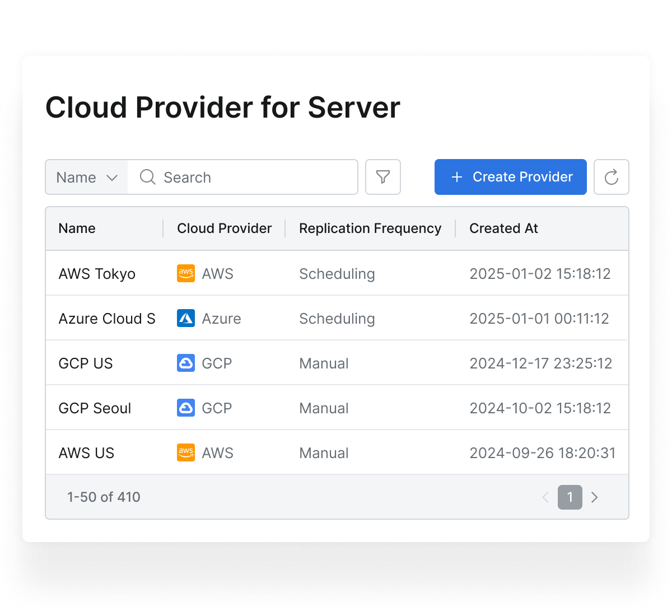Click timestamp 2024-09-26 18:20:31
This screenshot has height=616, width=672.
tap(543, 453)
